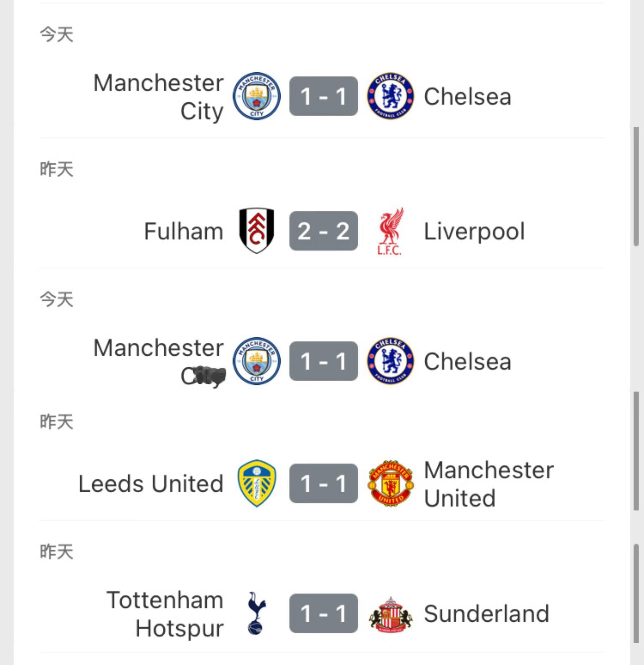Screen dimensions: 644x665
Task: Click the Fulham team name
Action: (184, 231)
